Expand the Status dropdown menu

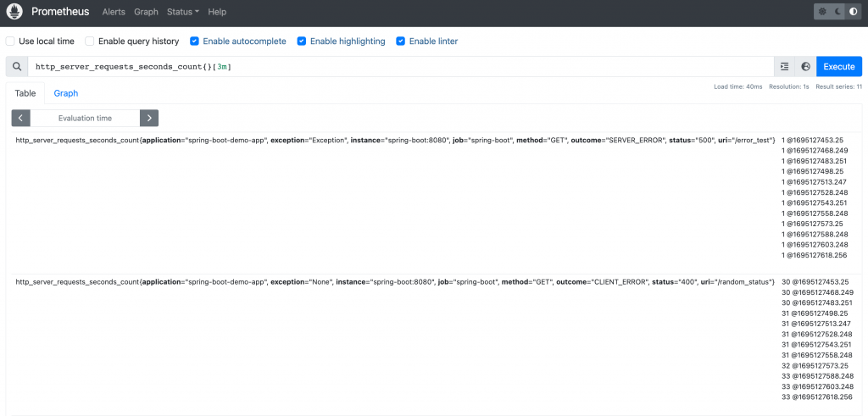click(183, 12)
